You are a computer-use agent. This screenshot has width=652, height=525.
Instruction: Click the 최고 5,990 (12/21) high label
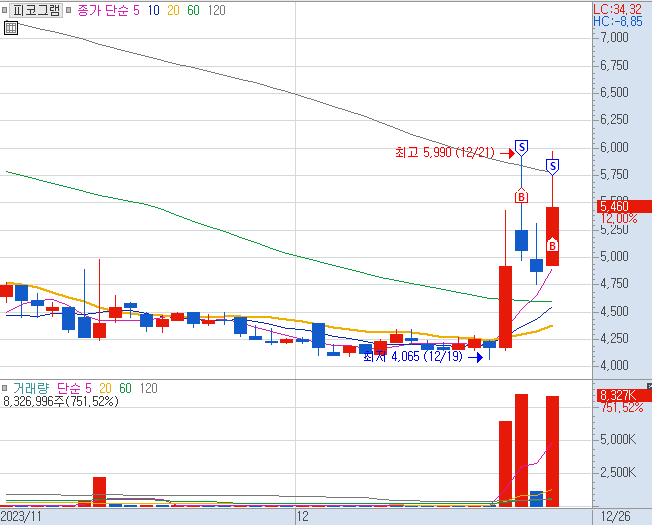click(x=445, y=153)
